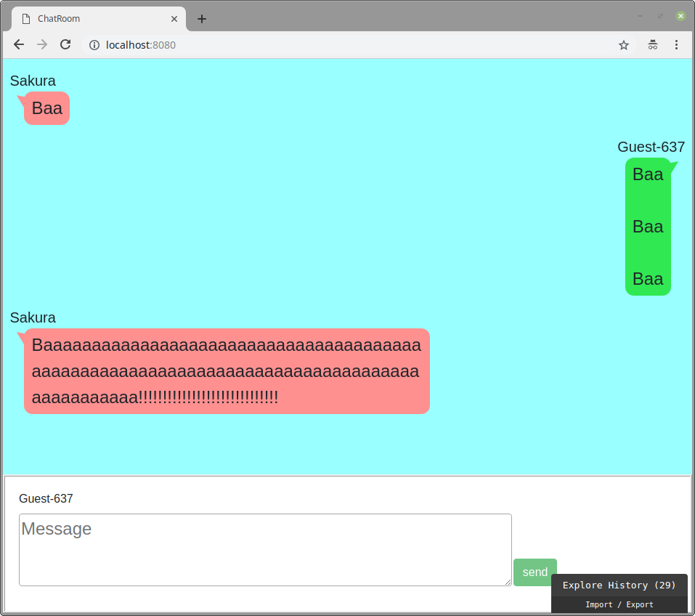Bookmark the page with the star icon
Image resolution: width=695 pixels, height=616 pixels.
(x=623, y=44)
